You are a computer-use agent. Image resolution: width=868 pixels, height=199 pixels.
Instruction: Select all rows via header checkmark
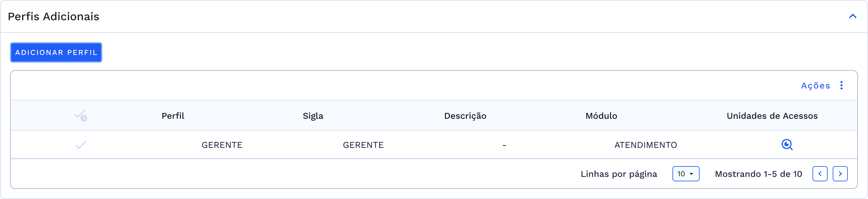[80, 115]
